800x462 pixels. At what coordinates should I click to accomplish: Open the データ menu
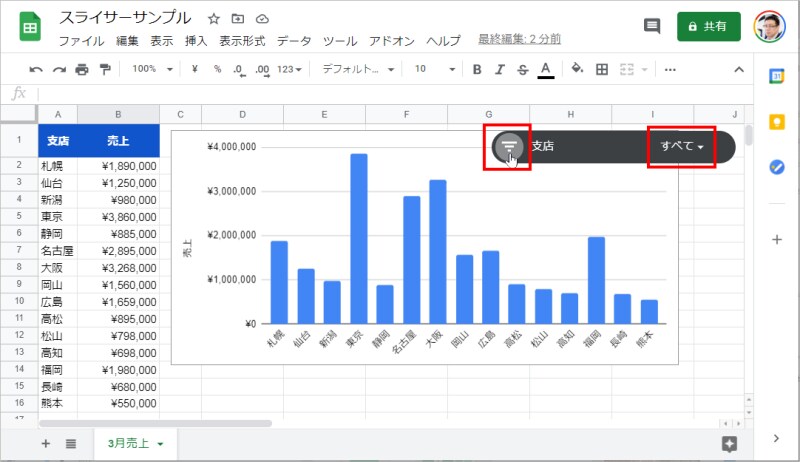(x=294, y=41)
